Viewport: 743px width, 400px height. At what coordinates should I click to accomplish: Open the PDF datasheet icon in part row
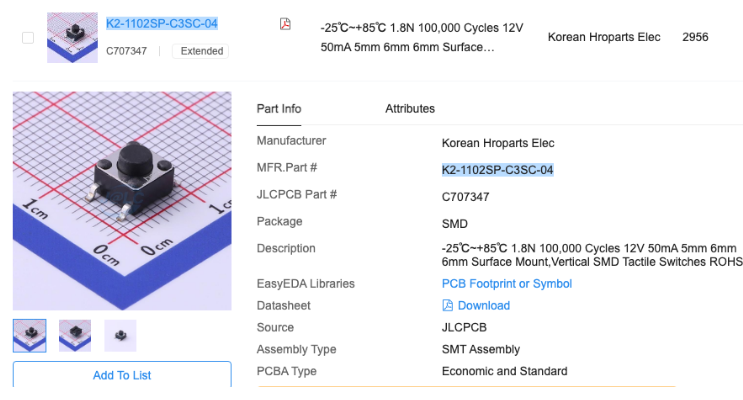point(285,24)
